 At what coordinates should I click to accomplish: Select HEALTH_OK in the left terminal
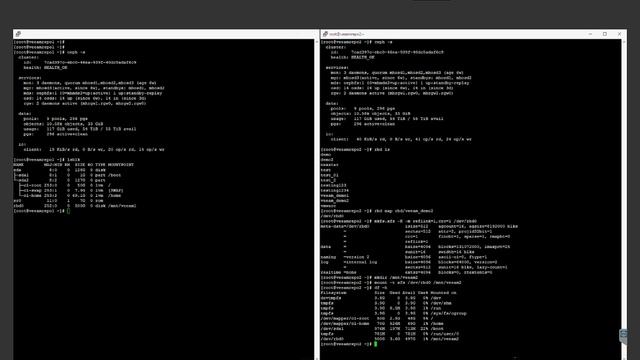[x=56, y=67]
